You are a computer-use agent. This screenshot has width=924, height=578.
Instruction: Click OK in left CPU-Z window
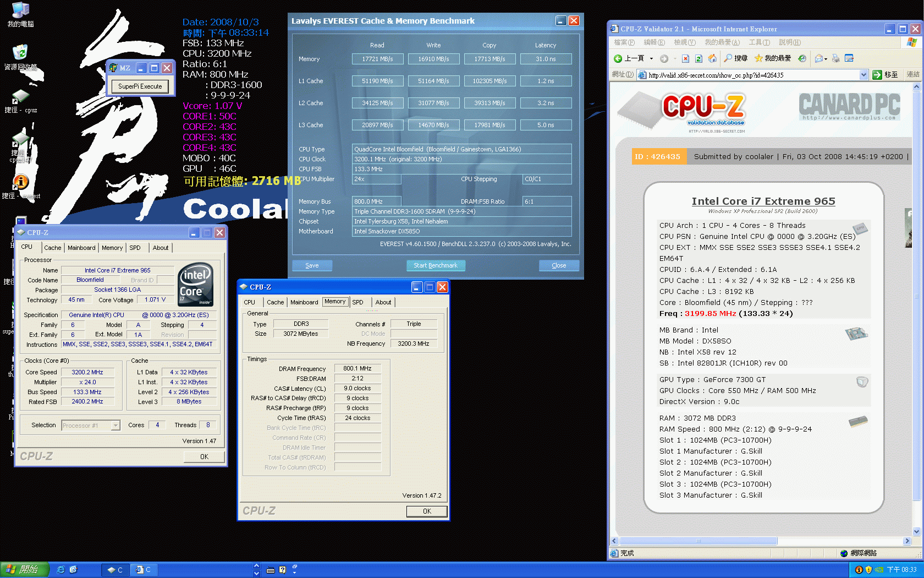(204, 457)
